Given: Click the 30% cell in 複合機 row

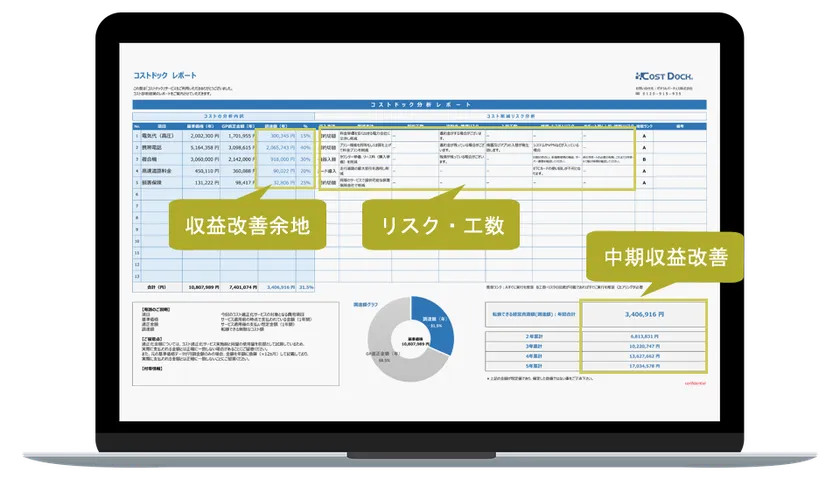Looking at the screenshot, I should pos(305,159).
